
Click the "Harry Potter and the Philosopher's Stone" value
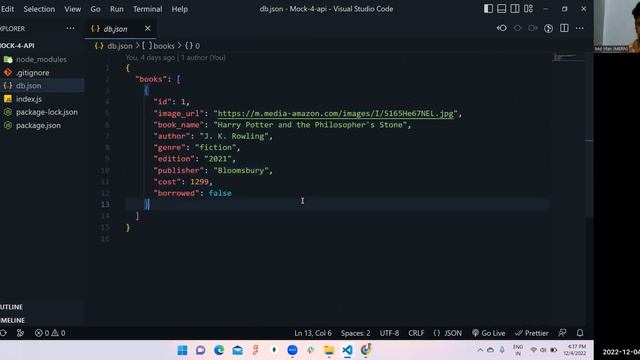point(312,125)
